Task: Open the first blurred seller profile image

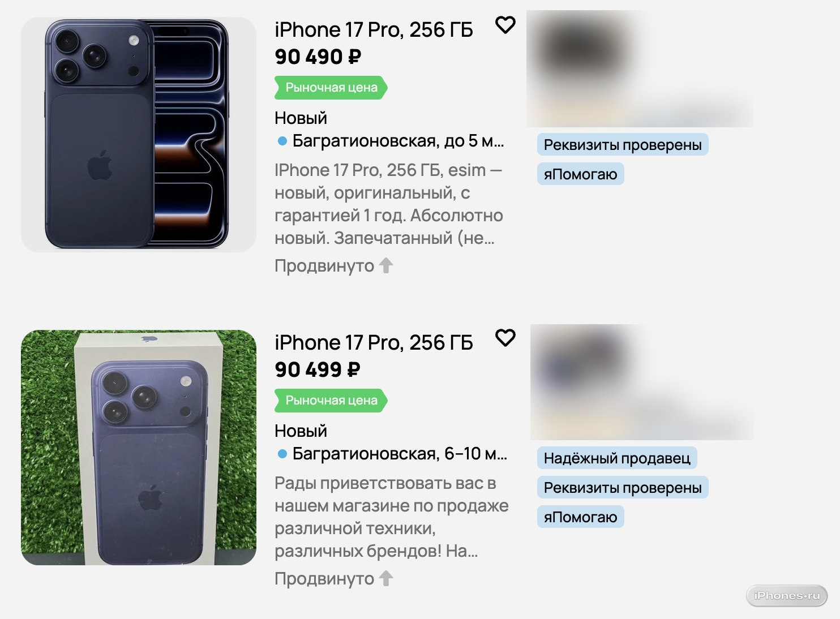Action: pos(640,69)
